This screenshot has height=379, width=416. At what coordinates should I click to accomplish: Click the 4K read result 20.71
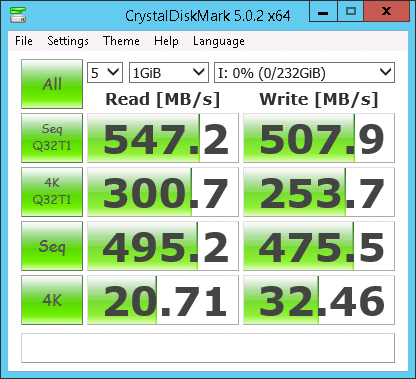click(x=163, y=300)
